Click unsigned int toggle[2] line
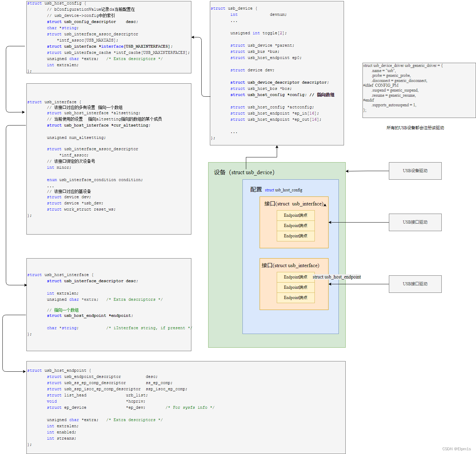 point(258,33)
